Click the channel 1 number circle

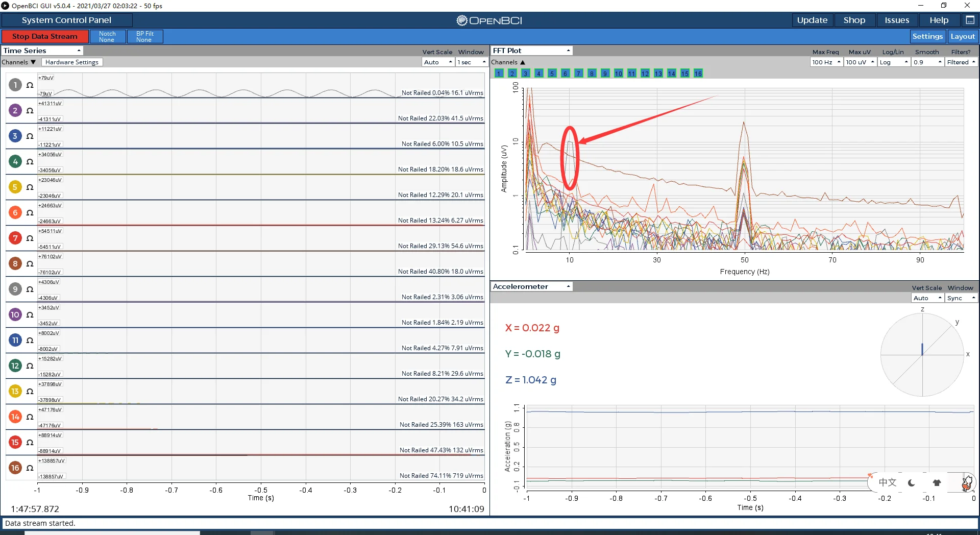point(15,85)
